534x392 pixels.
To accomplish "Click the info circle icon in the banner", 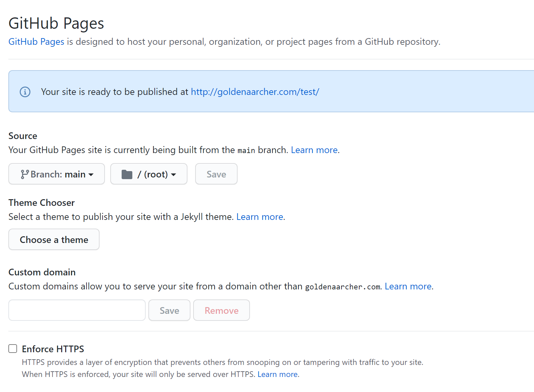I will click(25, 92).
